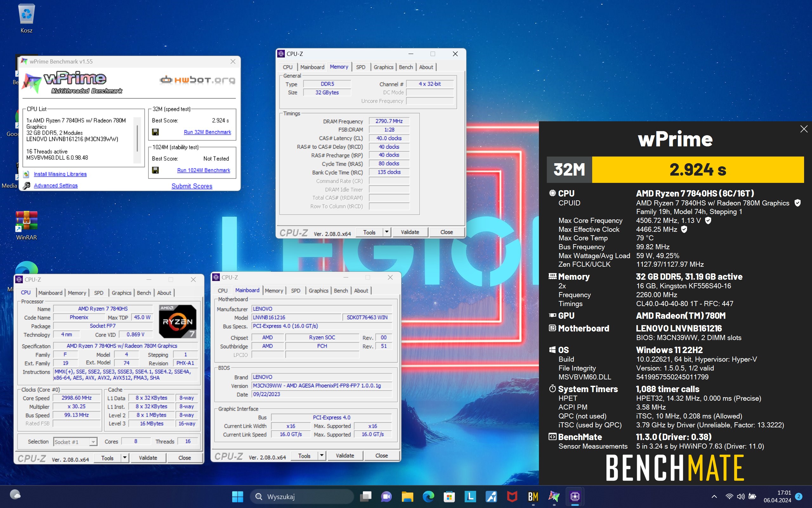Open the weather widget on the taskbar
The image size is (812, 508).
click(15, 495)
